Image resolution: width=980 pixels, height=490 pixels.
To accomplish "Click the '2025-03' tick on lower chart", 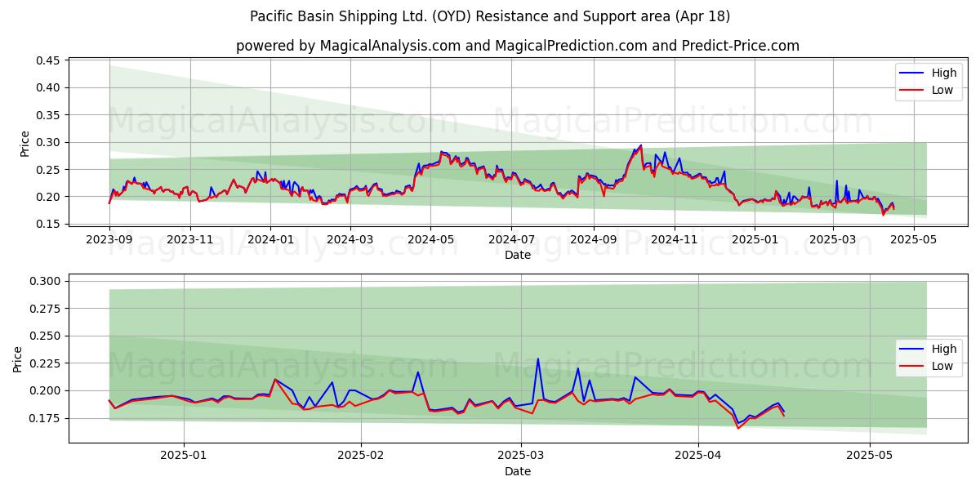I will 521,457.
